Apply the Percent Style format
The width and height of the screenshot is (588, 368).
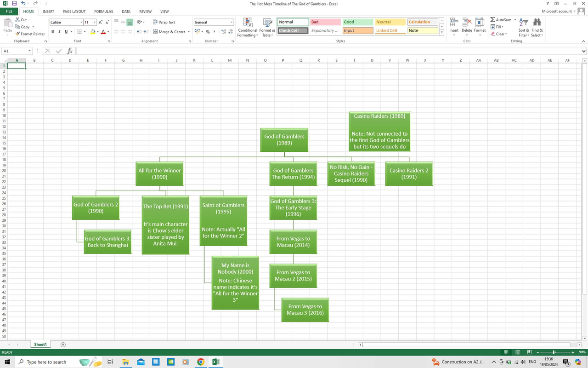point(208,32)
